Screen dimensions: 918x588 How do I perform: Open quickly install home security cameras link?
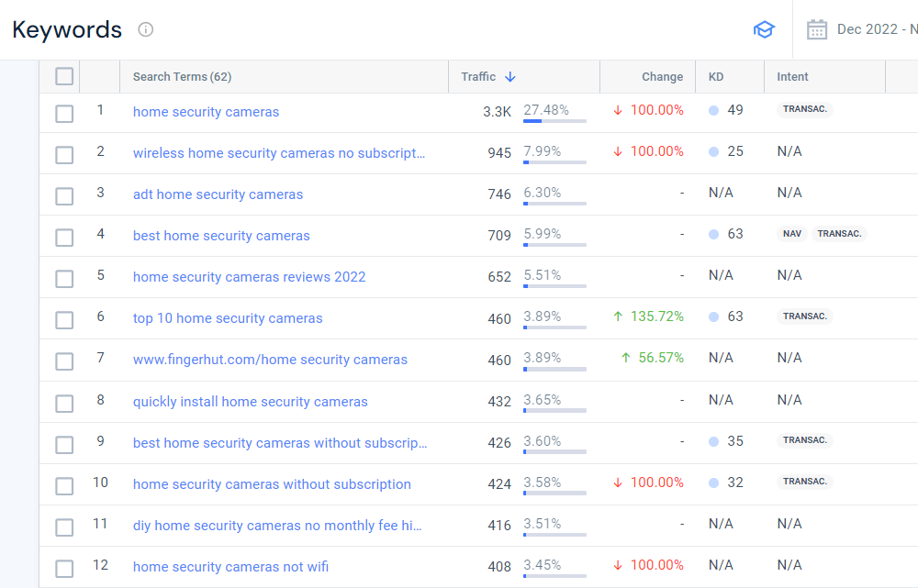point(250,402)
